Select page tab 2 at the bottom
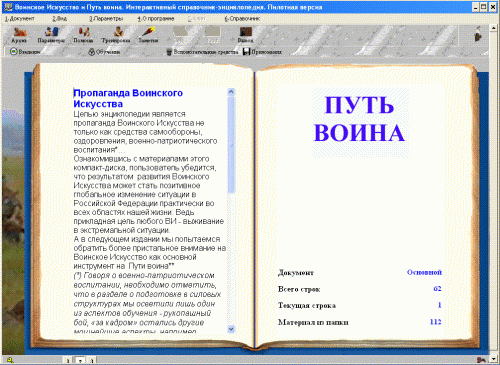500x365 pixels. coord(80,360)
